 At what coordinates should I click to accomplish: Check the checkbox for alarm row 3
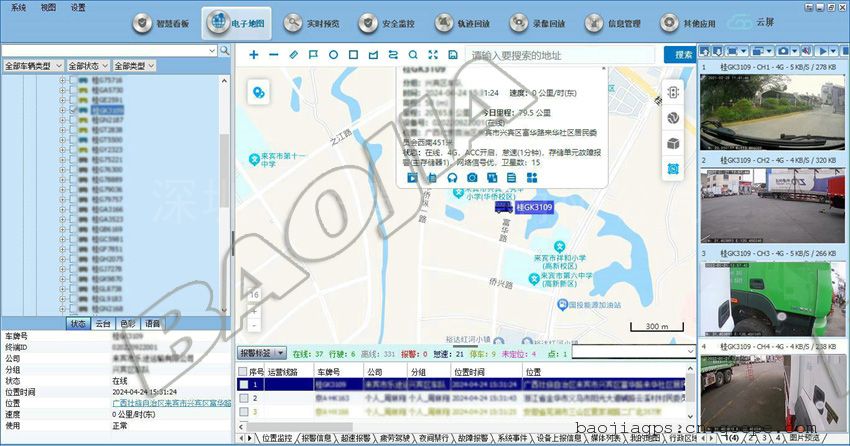tap(242, 410)
